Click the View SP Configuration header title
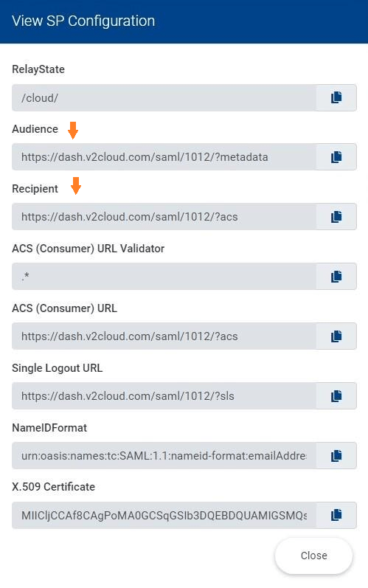Image resolution: width=368 pixels, height=588 pixels. pyautogui.click(x=83, y=21)
